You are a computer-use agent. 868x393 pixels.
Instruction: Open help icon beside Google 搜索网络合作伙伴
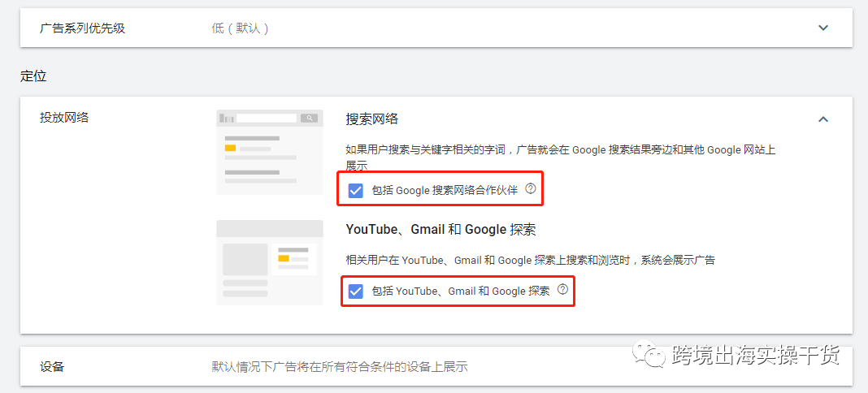click(x=531, y=189)
